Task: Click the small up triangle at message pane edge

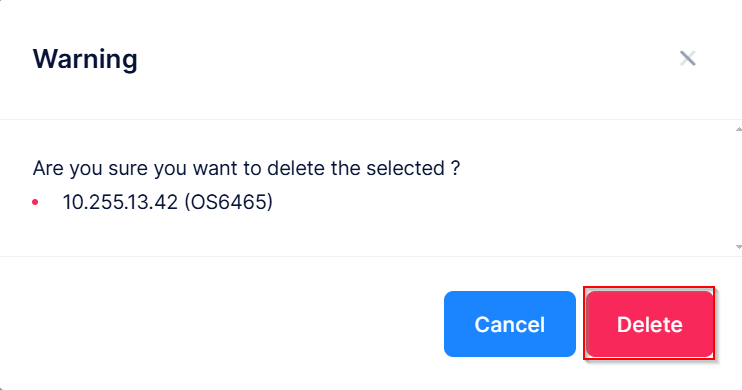Action: (x=739, y=129)
